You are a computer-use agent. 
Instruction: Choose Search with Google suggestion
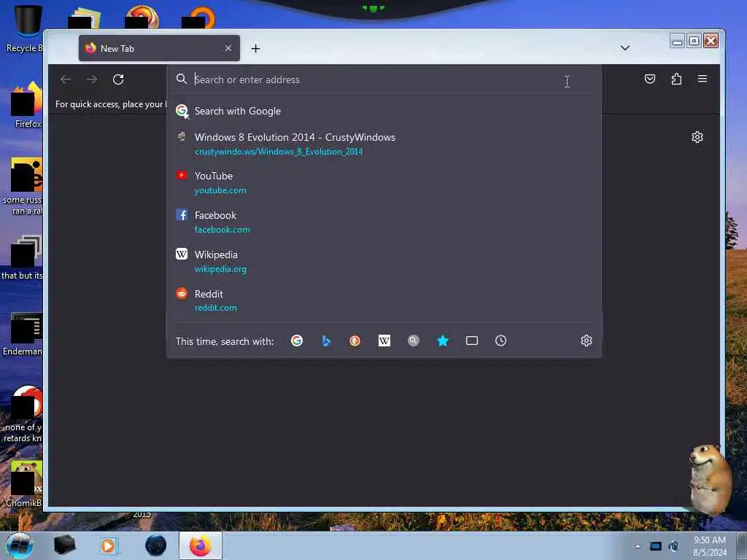(x=384, y=111)
